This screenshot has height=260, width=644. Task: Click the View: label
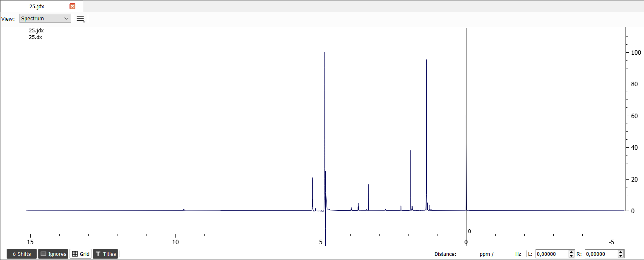[8, 19]
